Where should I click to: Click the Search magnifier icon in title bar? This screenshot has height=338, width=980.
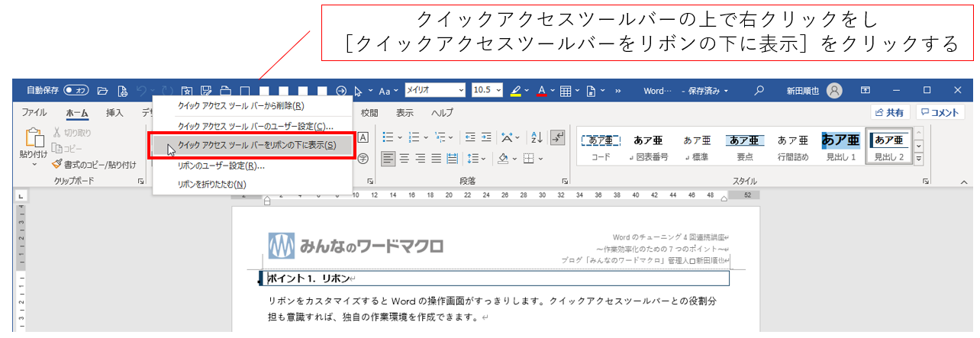[x=759, y=90]
